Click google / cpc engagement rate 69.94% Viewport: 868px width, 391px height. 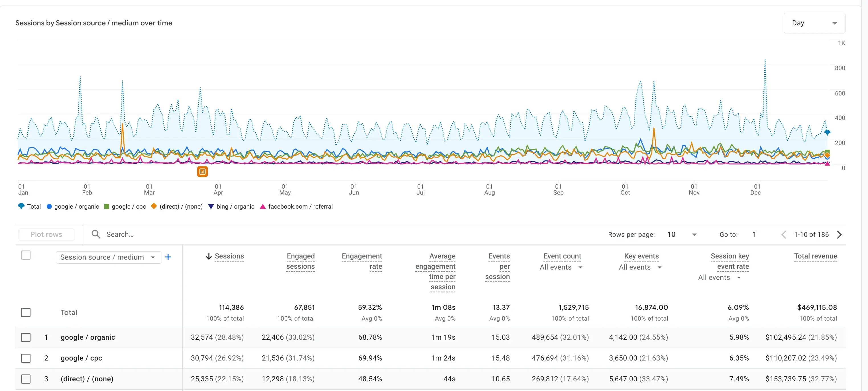coord(370,358)
